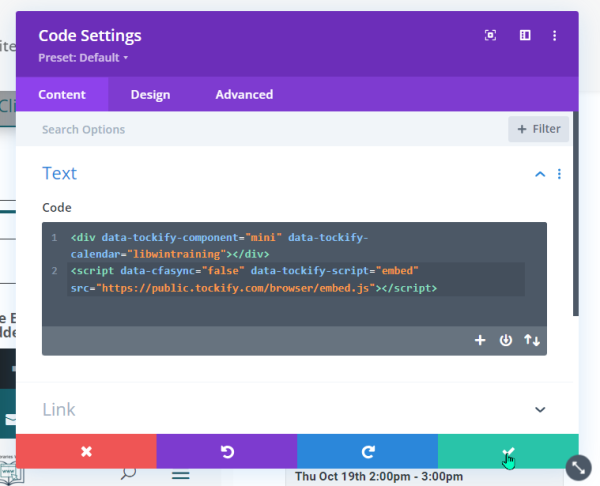This screenshot has width=600, height=486.
Task: Click line 1 in the code editor
Action: 219,246
